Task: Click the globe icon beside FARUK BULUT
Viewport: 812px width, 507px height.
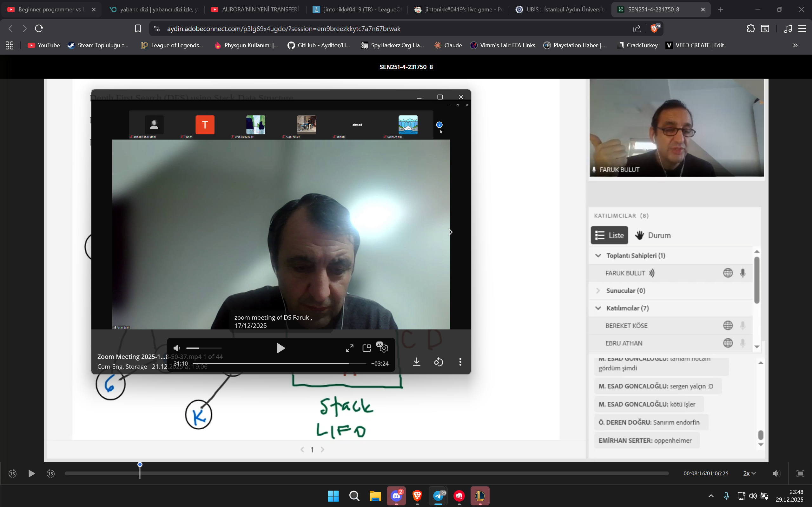Action: (x=728, y=273)
